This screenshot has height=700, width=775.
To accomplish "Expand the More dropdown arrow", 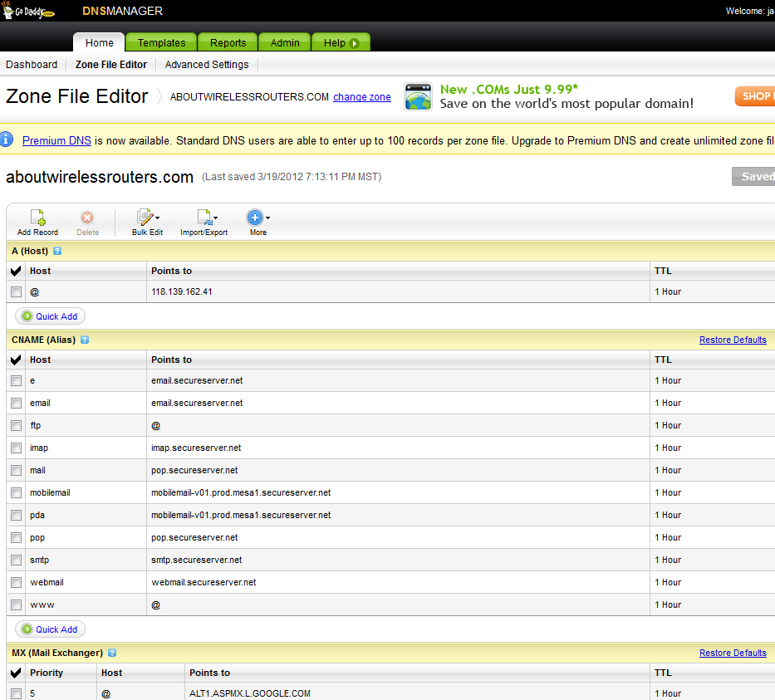I will (267, 218).
